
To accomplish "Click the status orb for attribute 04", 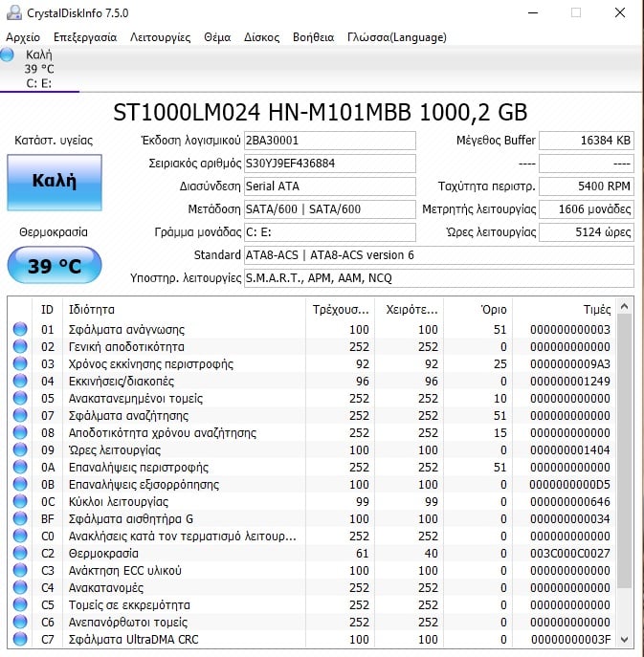I will click(x=20, y=381).
